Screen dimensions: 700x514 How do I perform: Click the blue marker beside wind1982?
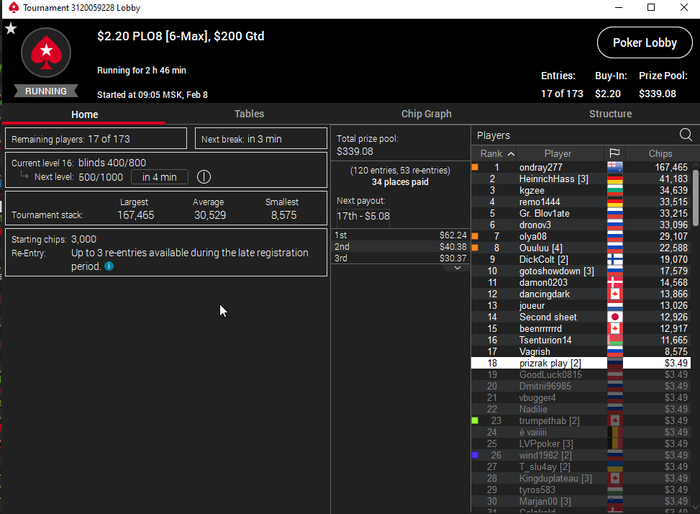click(x=475, y=455)
